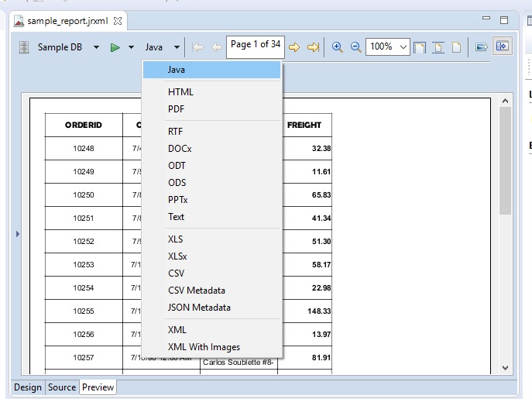The image size is (532, 399).
Task: Click the vertical scrollbar thumb
Action: tap(505, 160)
